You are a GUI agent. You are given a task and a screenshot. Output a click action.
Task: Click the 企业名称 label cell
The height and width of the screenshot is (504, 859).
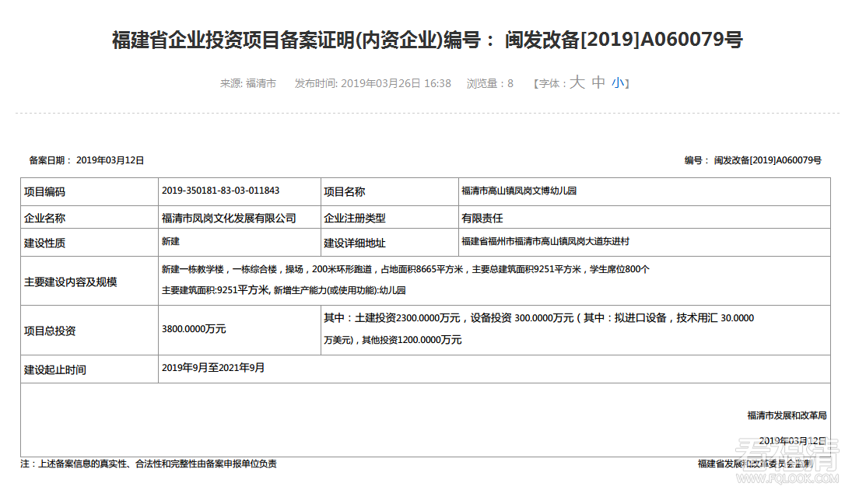tap(89, 218)
